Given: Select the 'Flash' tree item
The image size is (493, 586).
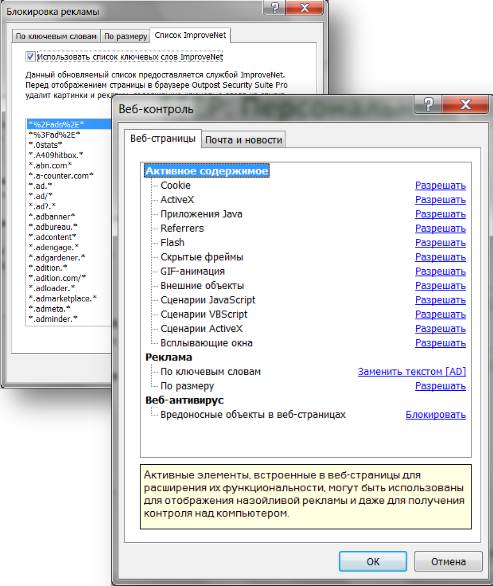Looking at the screenshot, I should [172, 243].
